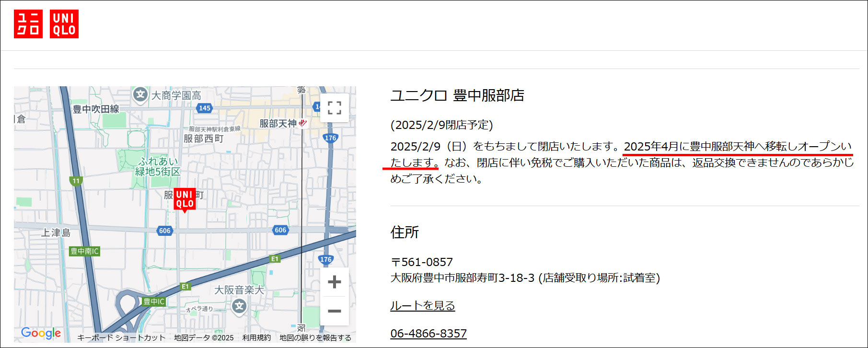
Task: Click the E1 expressway badge near 豊中IC
Action: click(185, 287)
